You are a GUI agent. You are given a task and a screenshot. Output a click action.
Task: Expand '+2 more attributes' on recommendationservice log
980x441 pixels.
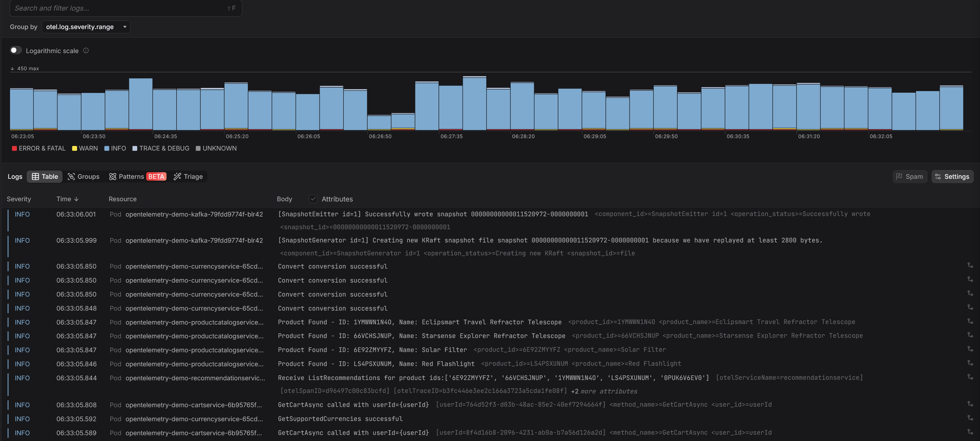[604, 391]
